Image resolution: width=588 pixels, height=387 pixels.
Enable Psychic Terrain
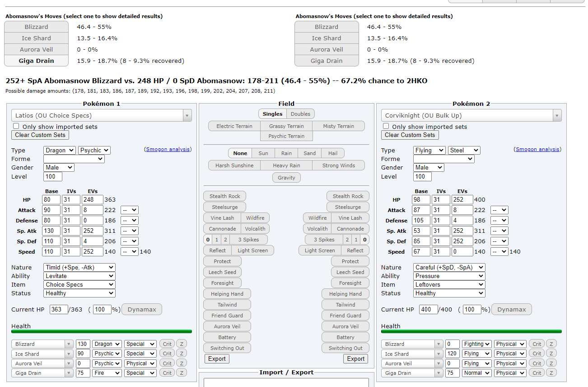pos(286,136)
